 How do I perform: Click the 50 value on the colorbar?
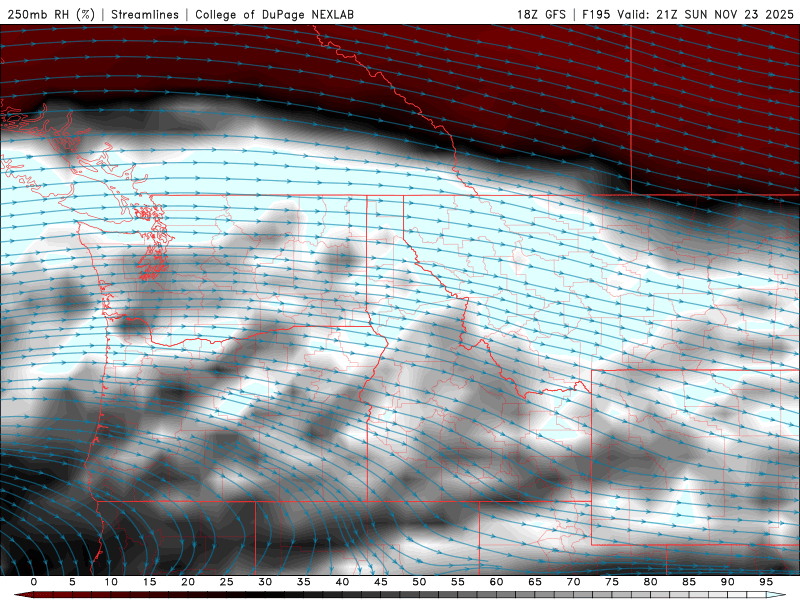419,582
